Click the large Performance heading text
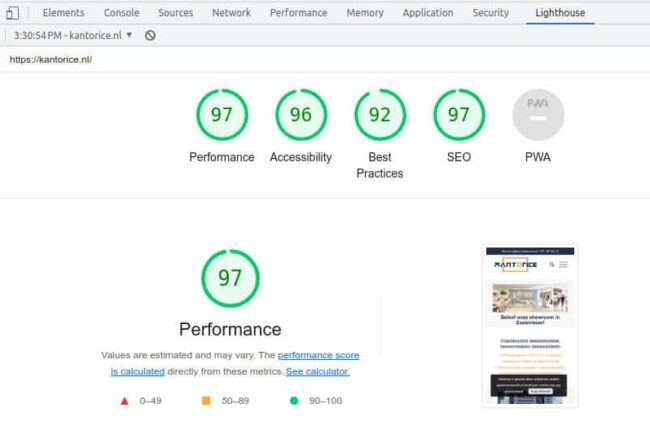Image resolution: width=650 pixels, height=430 pixels. [230, 330]
